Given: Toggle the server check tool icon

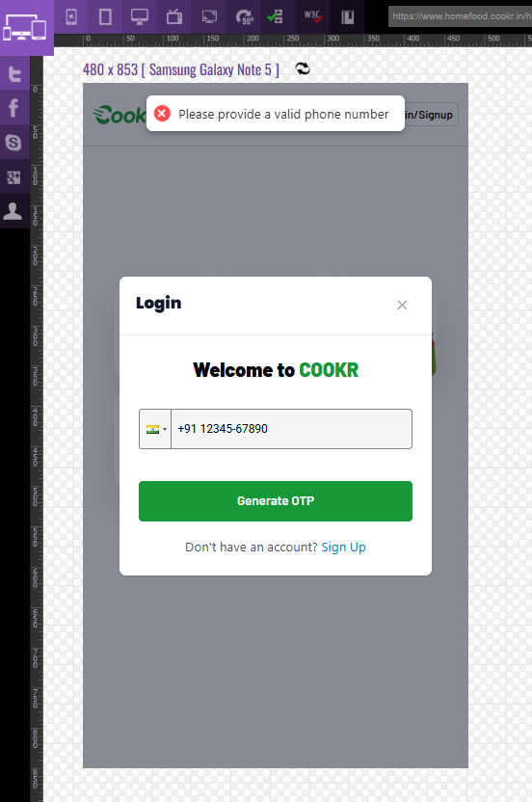Looking at the screenshot, I should pos(278,17).
